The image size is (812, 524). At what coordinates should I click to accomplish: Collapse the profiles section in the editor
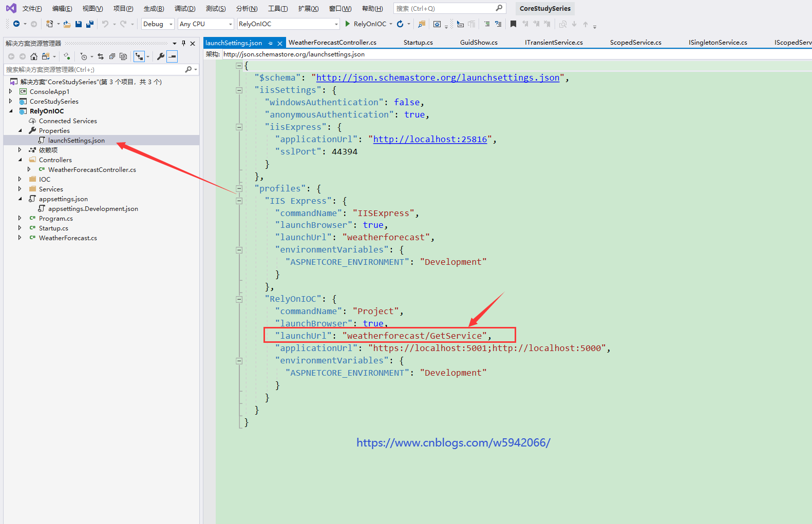click(x=239, y=188)
